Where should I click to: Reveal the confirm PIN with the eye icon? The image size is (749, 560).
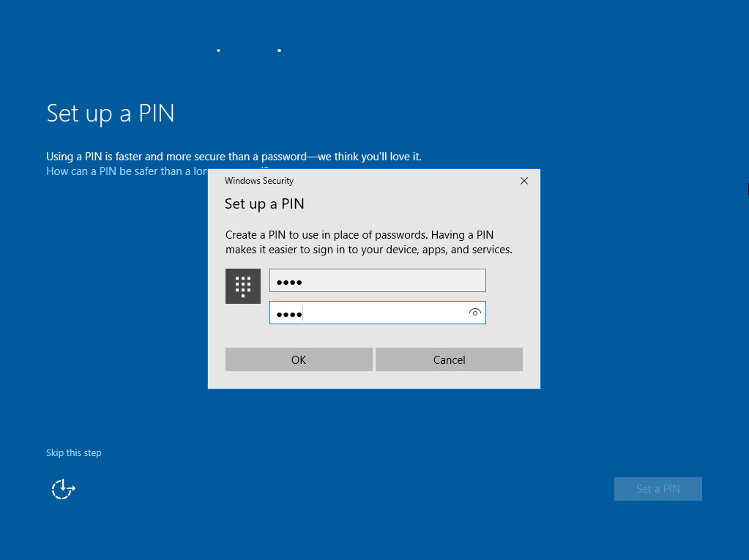(x=474, y=313)
